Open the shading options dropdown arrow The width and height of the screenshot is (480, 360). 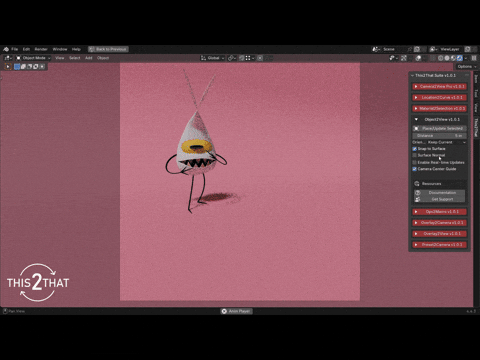[x=466, y=58]
